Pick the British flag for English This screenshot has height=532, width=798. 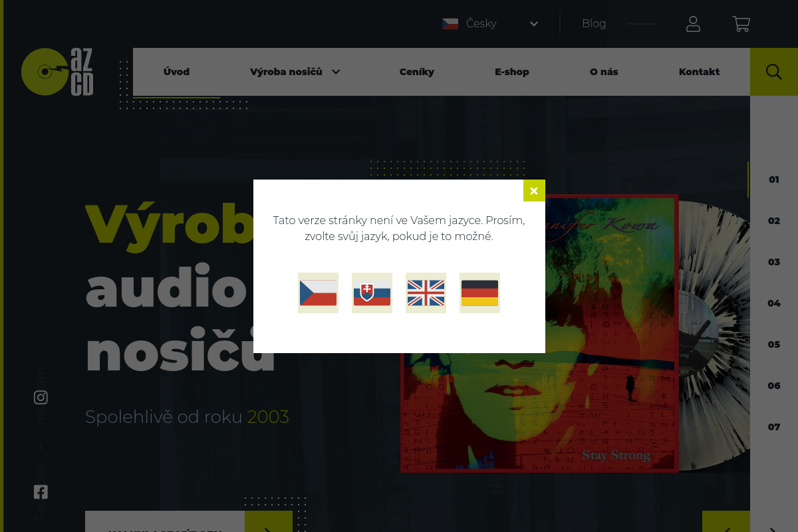point(426,293)
